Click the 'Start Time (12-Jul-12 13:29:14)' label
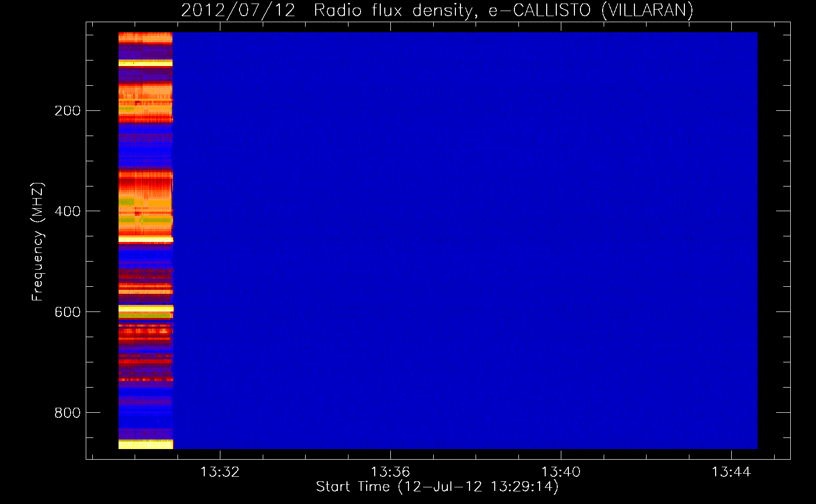This screenshot has height=504, width=816. (437, 487)
